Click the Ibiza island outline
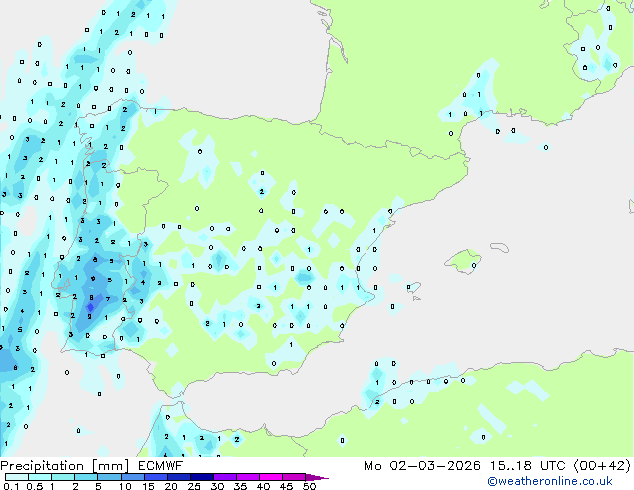 pos(414,287)
